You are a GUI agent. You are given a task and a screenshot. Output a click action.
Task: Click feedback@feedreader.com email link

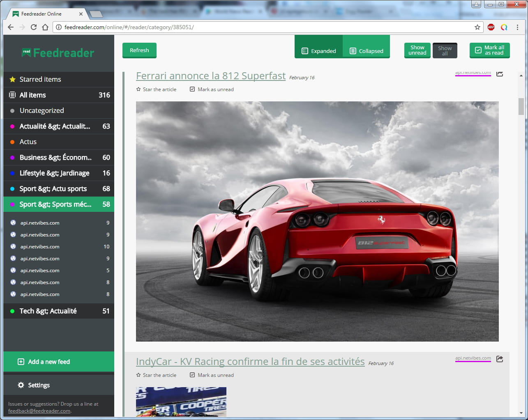coord(39,411)
